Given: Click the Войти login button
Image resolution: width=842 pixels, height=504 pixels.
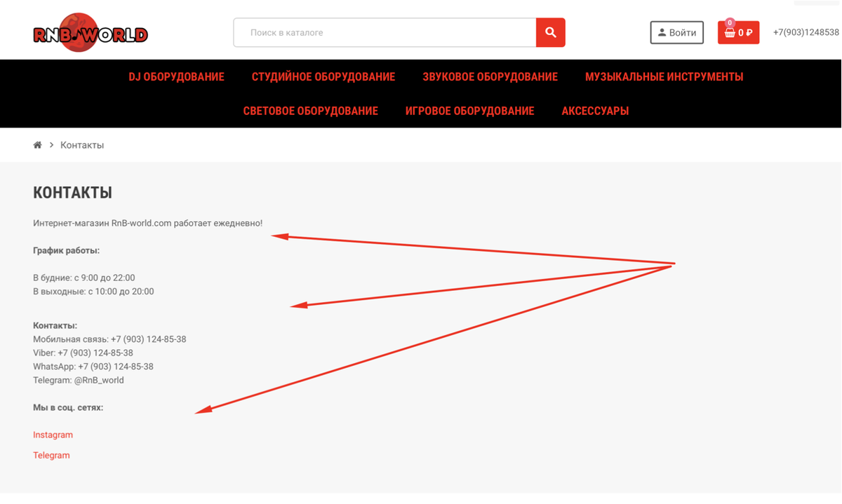Looking at the screenshot, I should [677, 32].
